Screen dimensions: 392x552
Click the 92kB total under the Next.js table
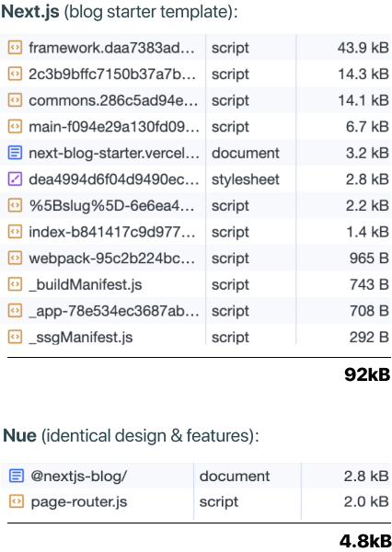[367, 374]
